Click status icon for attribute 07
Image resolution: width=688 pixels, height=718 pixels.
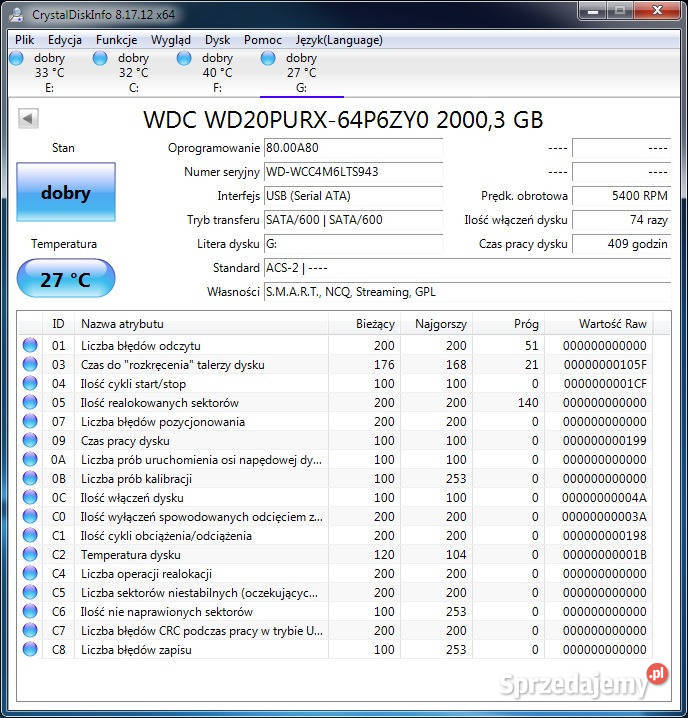[30, 421]
